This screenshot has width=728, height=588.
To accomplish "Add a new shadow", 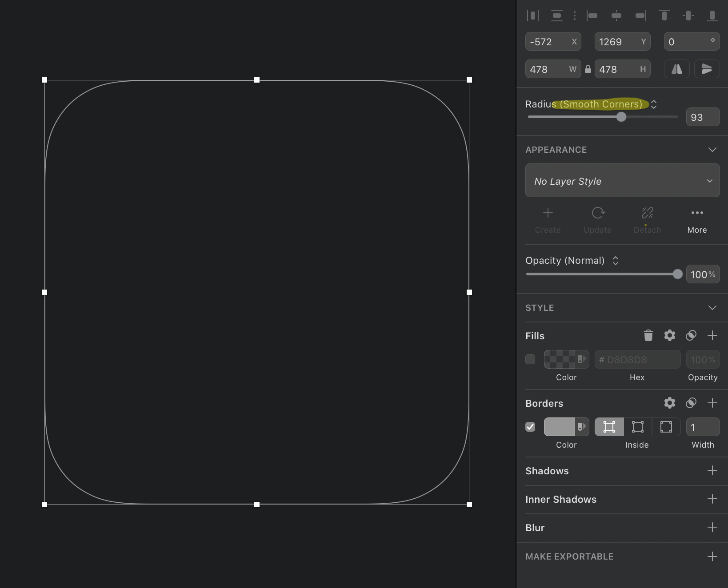I will (712, 470).
